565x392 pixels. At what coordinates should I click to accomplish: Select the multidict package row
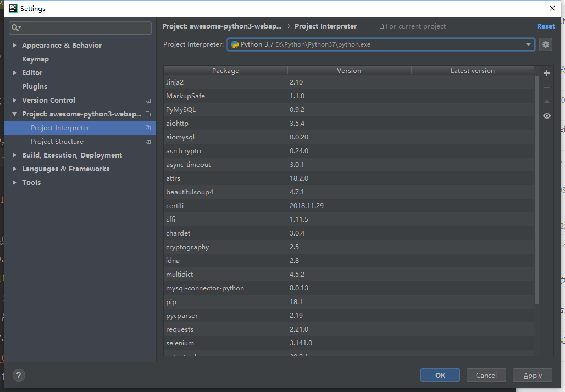point(349,275)
